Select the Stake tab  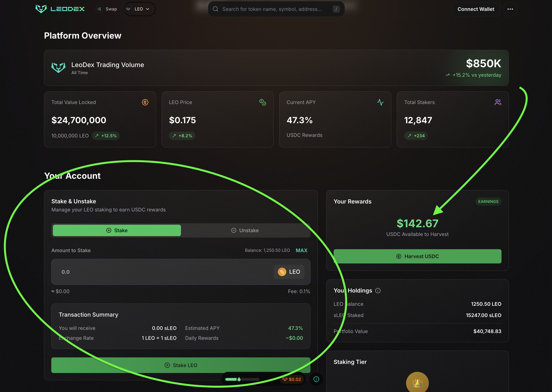point(117,230)
